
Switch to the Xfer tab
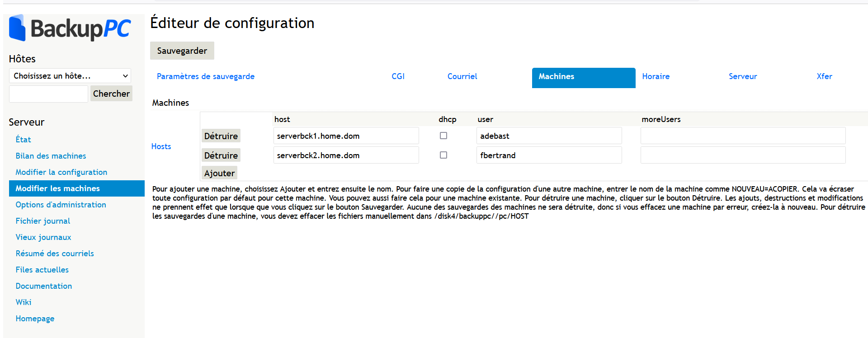tap(824, 76)
